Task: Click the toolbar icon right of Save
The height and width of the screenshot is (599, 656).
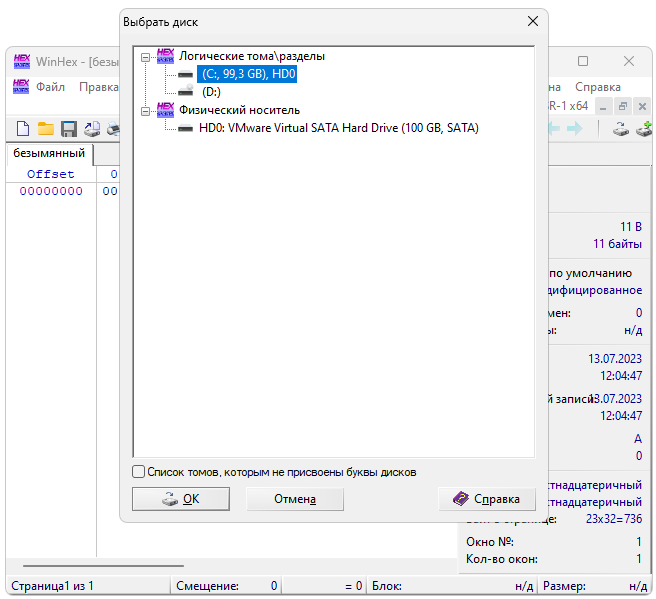Action: point(92,129)
